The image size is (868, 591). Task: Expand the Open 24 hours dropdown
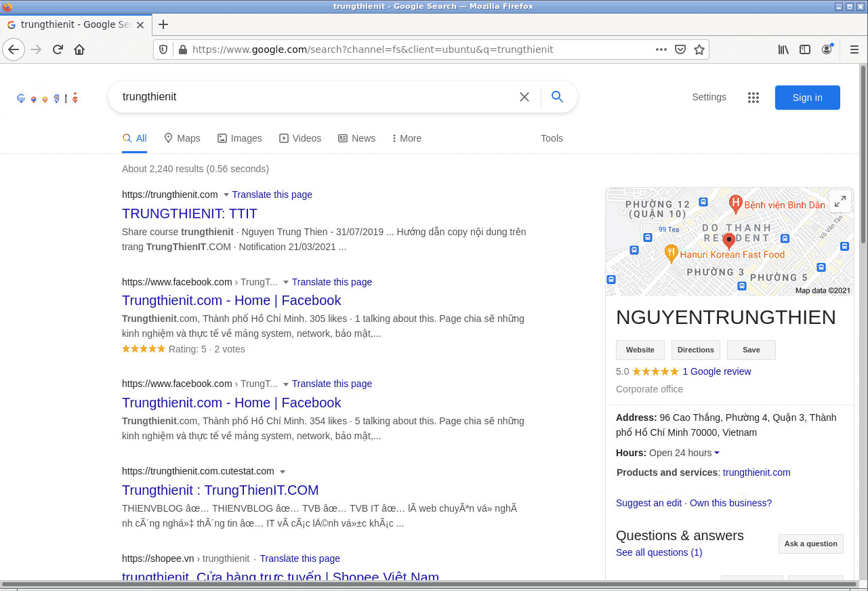coord(717,453)
